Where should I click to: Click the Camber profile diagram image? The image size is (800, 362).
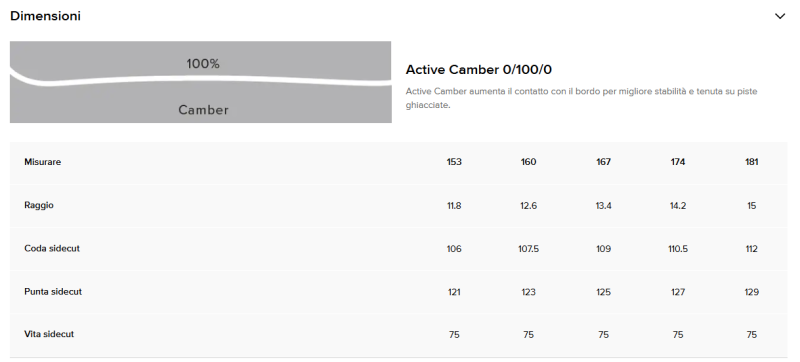pyautogui.click(x=201, y=82)
